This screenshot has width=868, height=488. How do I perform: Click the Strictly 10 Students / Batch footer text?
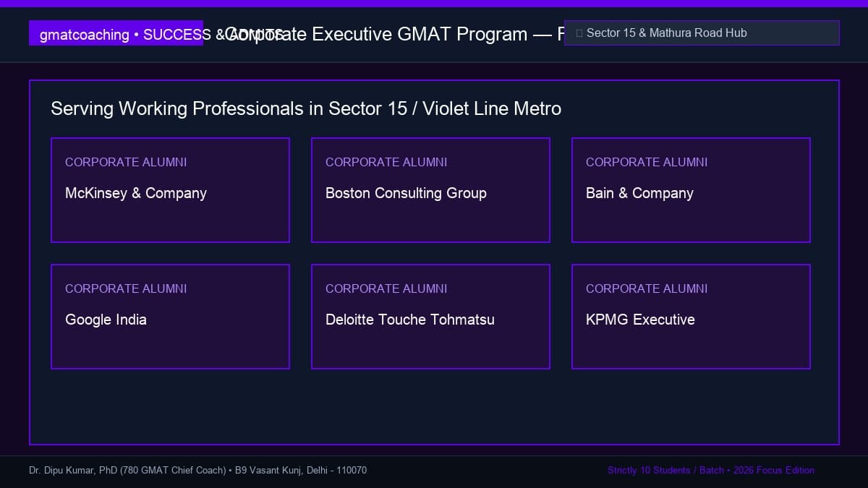pos(711,470)
